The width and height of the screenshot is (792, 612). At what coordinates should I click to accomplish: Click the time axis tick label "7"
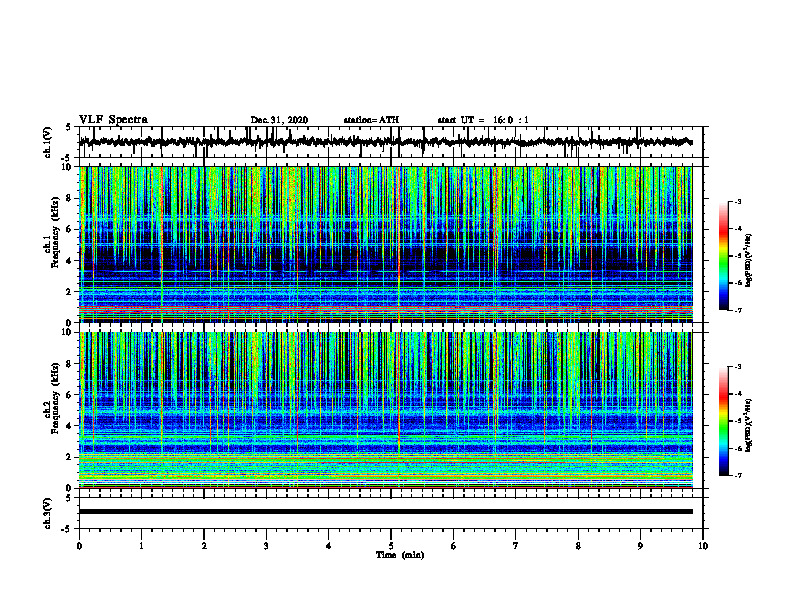[x=516, y=546]
